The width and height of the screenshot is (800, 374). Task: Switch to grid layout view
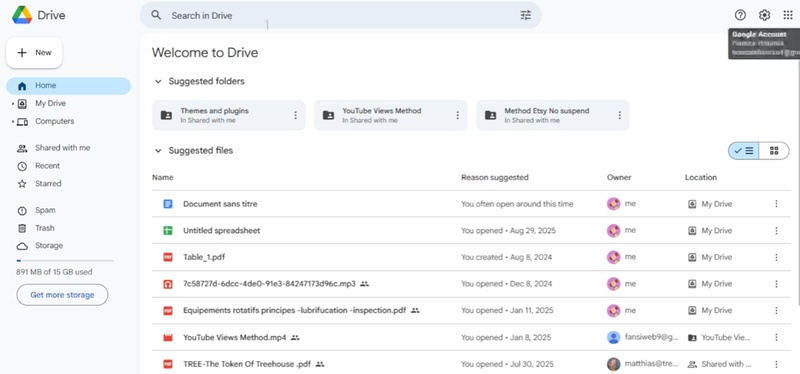pos(774,151)
